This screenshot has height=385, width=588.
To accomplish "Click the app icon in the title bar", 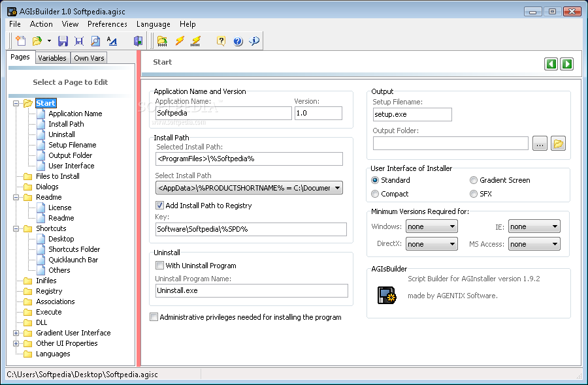I will coord(12,12).
